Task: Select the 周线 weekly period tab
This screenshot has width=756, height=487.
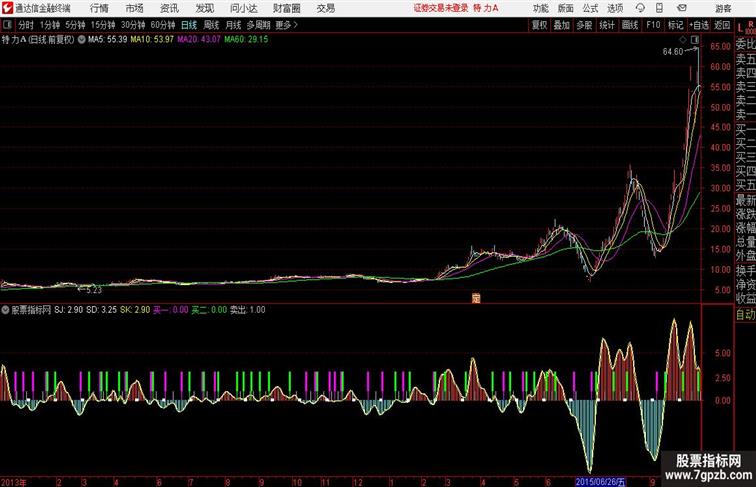Action: pos(211,25)
